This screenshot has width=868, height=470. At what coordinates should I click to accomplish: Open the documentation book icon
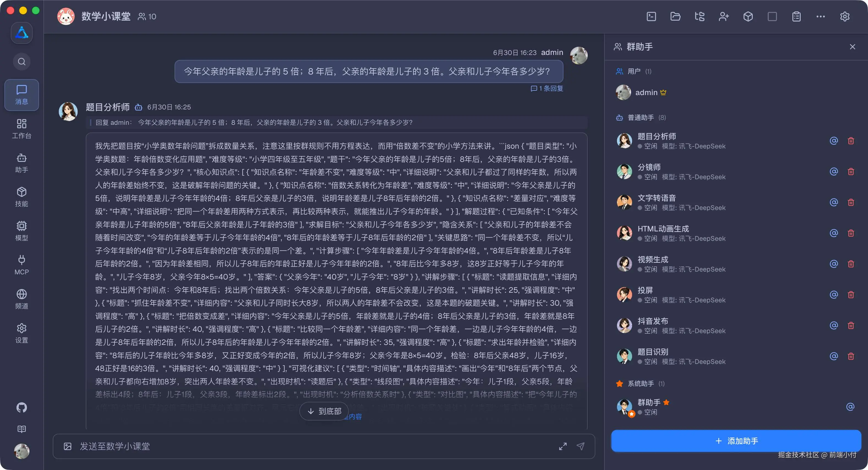pos(21,429)
